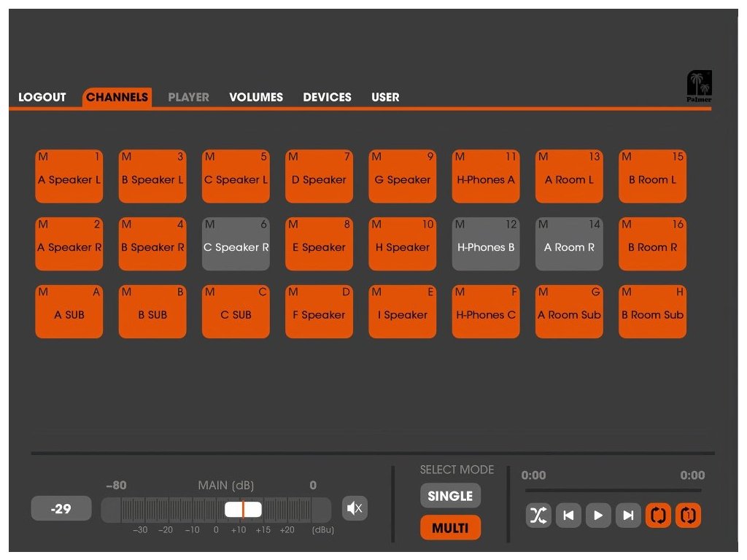The height and width of the screenshot is (560, 747).
Task: Click the shuffle playback icon
Action: click(538, 516)
